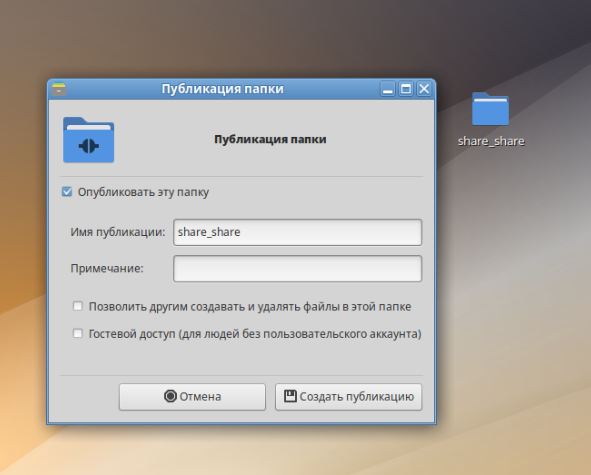This screenshot has width=591, height=475.
Task: Click the shared folder icon in dialog header
Action: click(x=89, y=140)
